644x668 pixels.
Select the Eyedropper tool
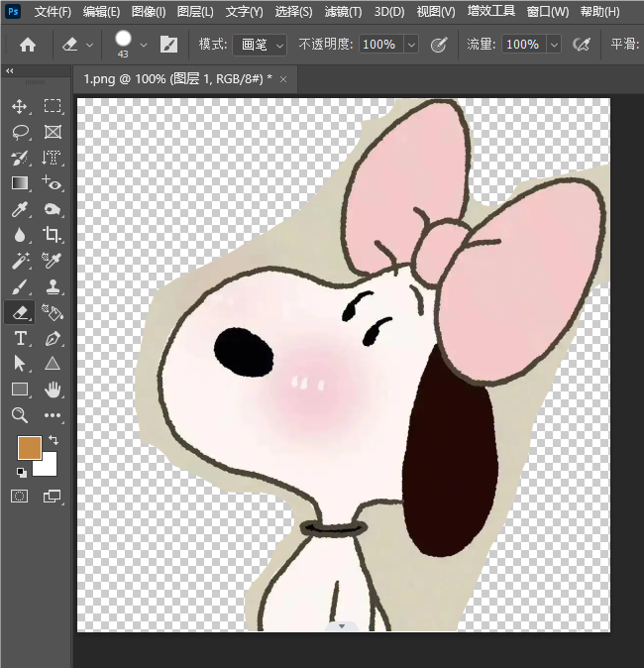pos(20,209)
